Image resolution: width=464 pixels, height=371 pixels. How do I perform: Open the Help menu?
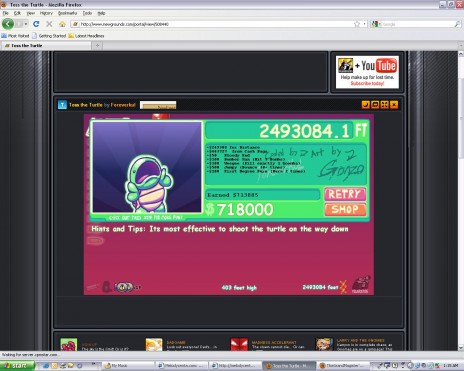pyautogui.click(x=101, y=13)
